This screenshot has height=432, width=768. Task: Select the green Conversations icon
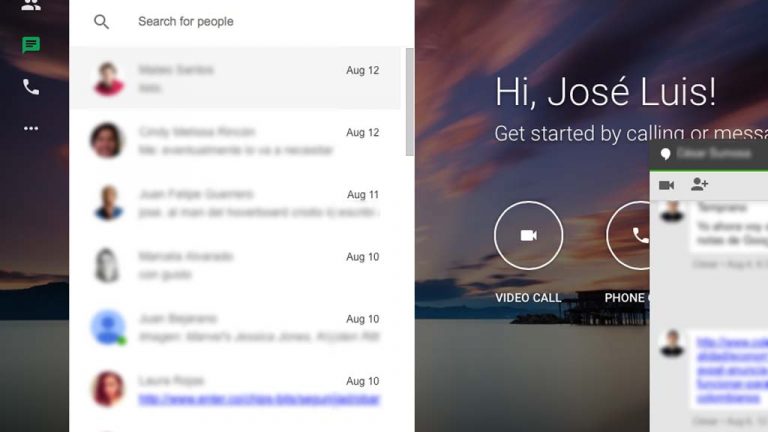31,45
